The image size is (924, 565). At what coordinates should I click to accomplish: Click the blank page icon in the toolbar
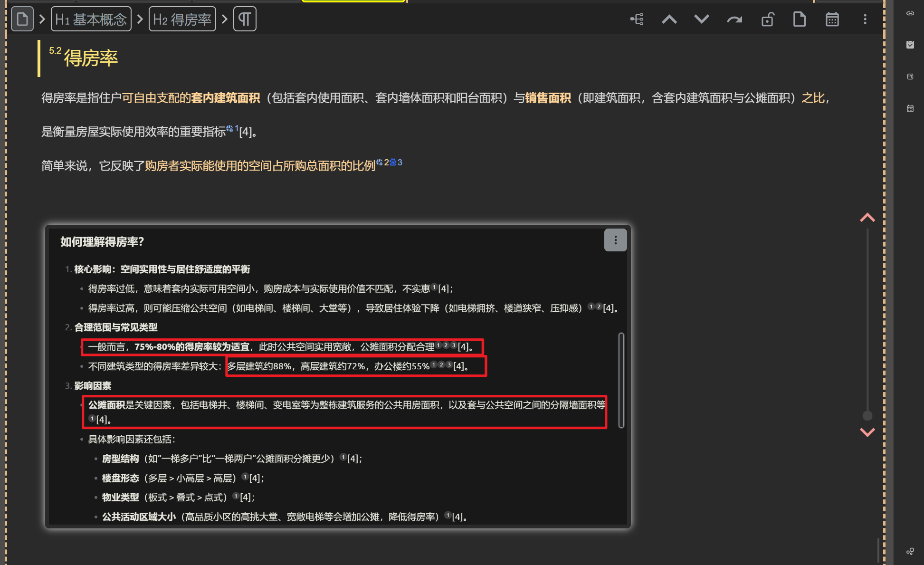coord(800,19)
